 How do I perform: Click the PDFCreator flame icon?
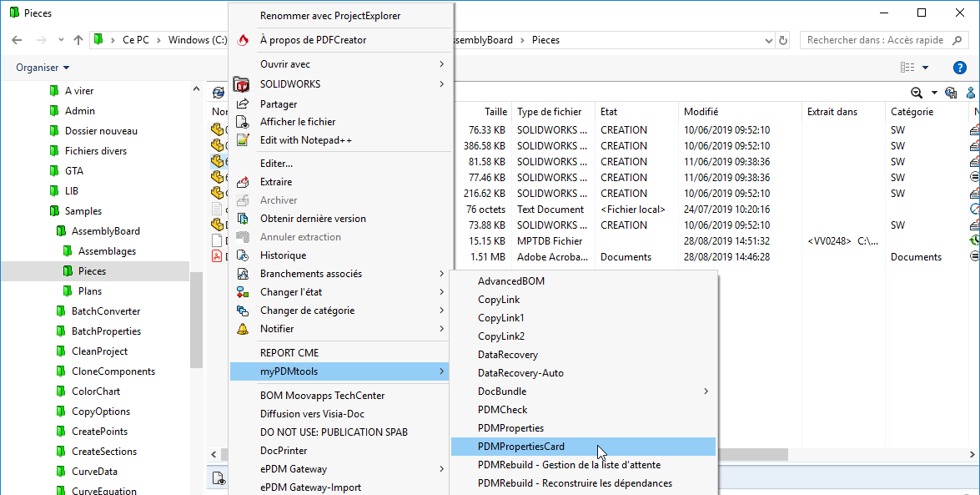pos(244,40)
